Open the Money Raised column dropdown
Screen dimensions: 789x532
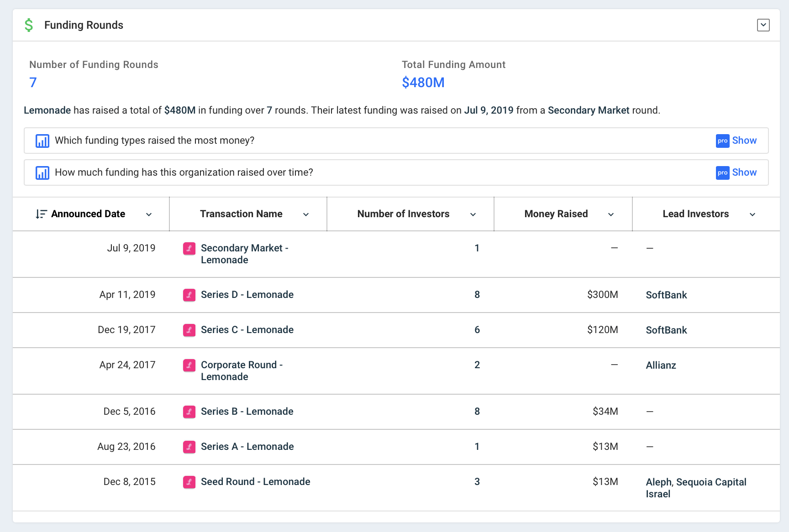(x=611, y=214)
